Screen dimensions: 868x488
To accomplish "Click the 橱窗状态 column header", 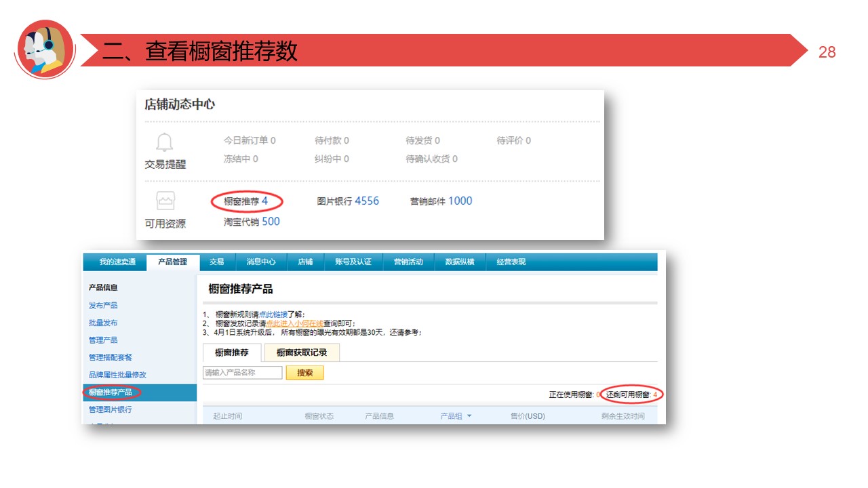I will 319,416.
